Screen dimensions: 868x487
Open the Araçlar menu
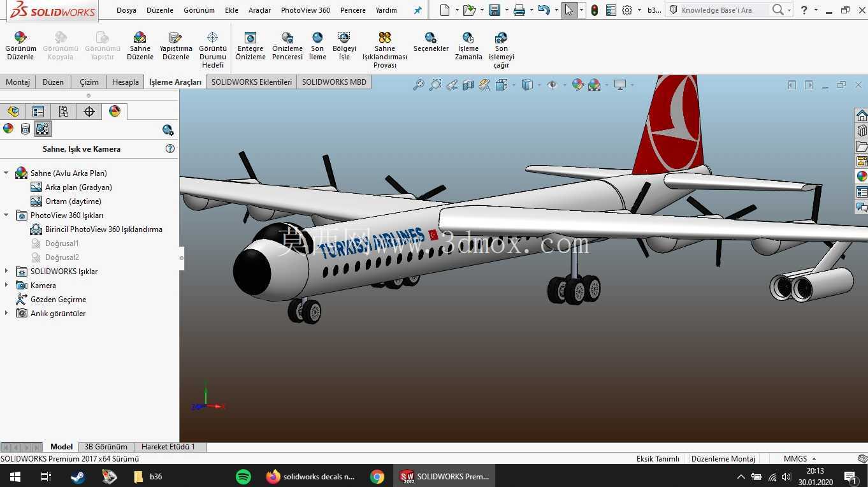pyautogui.click(x=259, y=10)
